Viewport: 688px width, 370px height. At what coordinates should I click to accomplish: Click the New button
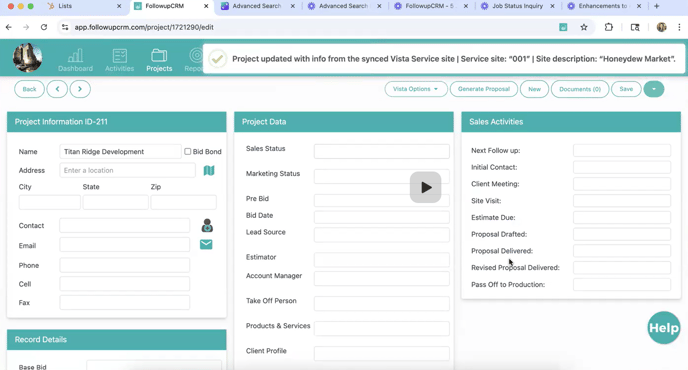coord(534,89)
